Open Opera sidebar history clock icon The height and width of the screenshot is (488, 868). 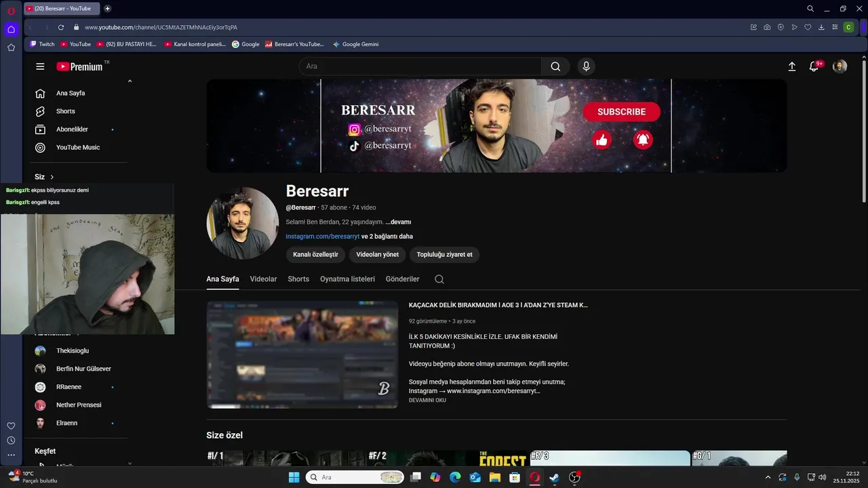point(11,441)
